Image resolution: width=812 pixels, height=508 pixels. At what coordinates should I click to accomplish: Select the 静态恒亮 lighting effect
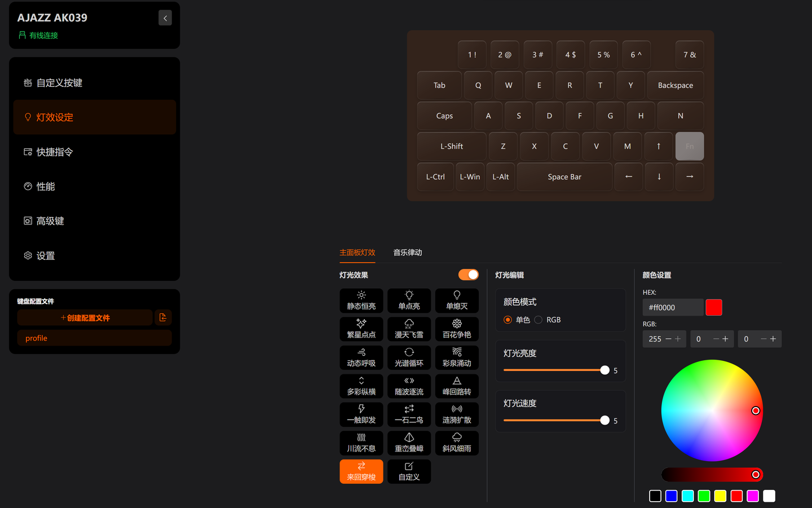point(361,301)
